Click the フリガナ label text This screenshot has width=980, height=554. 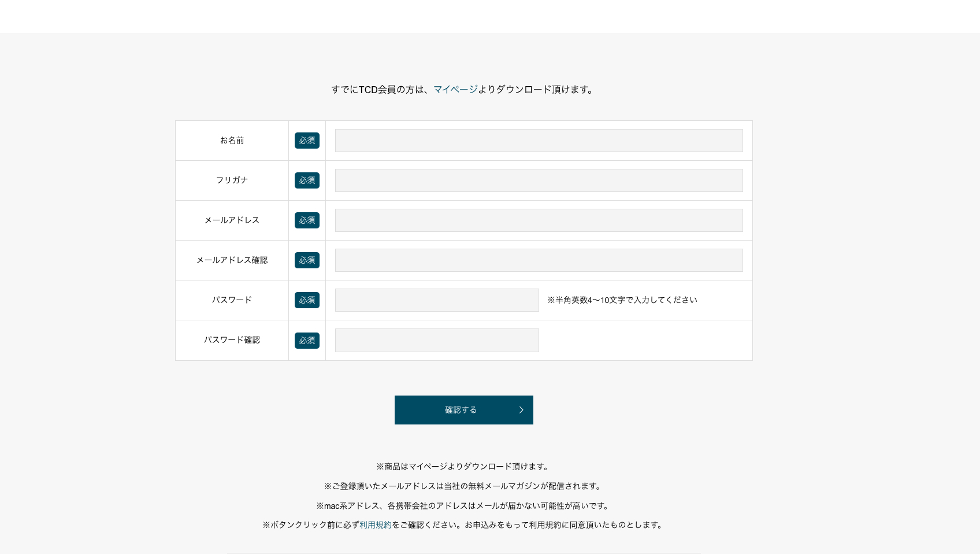[x=232, y=180]
